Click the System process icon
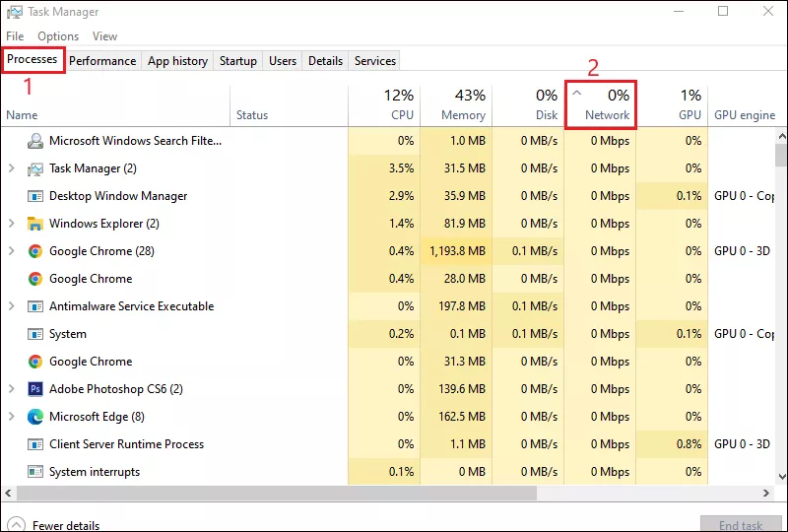This screenshot has height=532, width=788. tap(35, 334)
